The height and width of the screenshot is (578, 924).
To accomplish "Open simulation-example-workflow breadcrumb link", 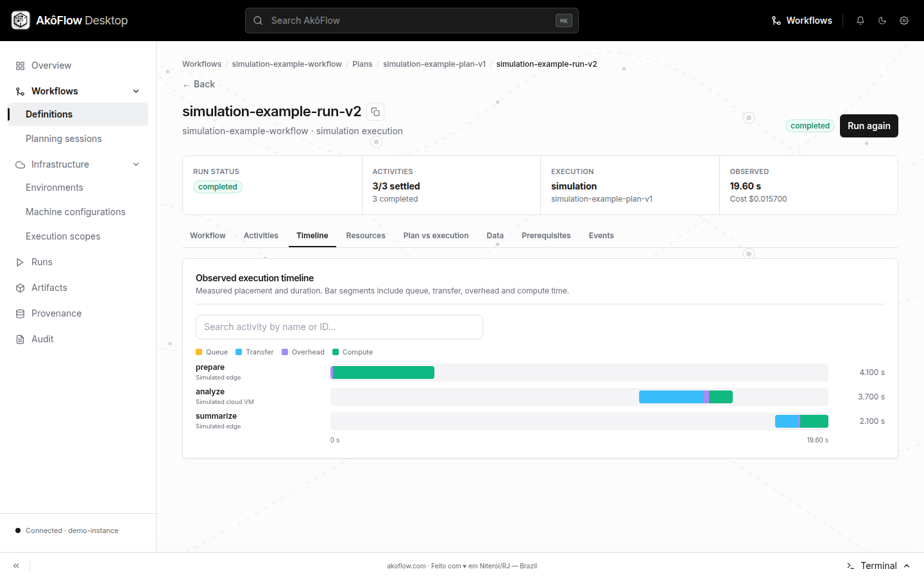I will coord(287,64).
